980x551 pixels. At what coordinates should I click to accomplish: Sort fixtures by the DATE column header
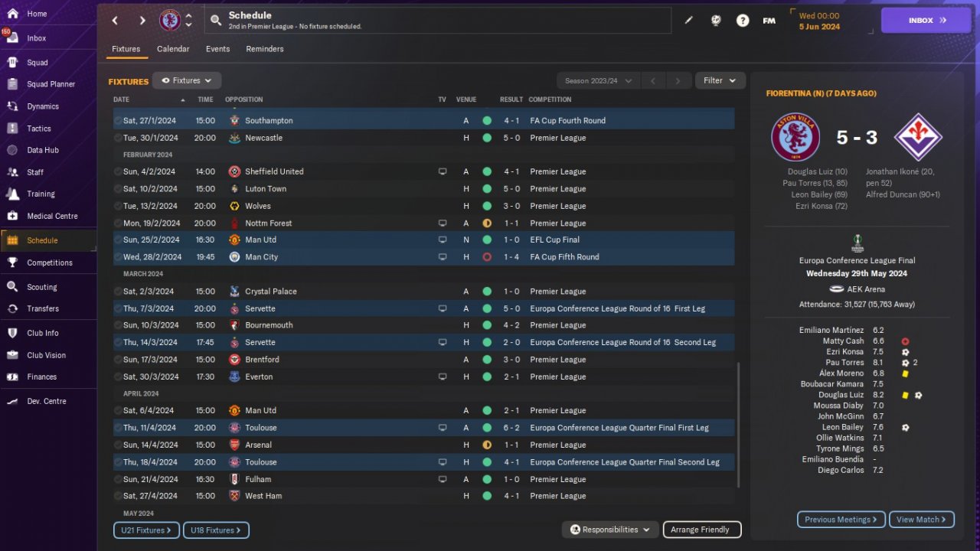(x=121, y=99)
